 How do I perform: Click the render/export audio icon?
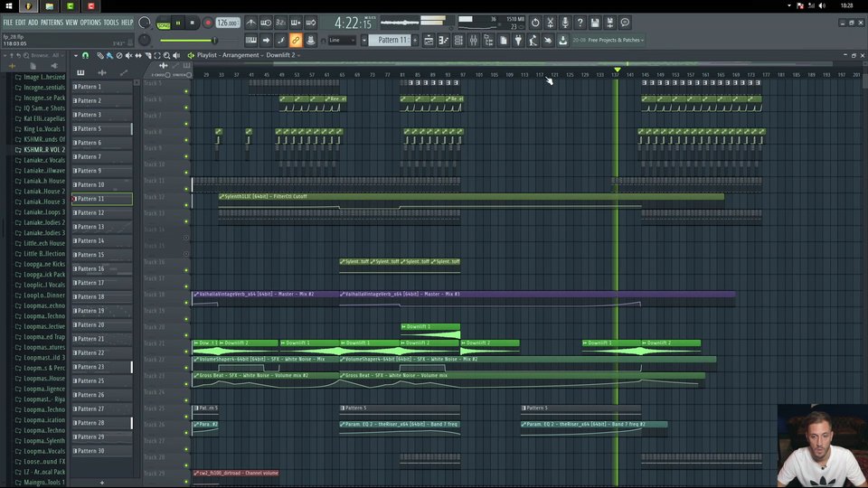point(610,23)
